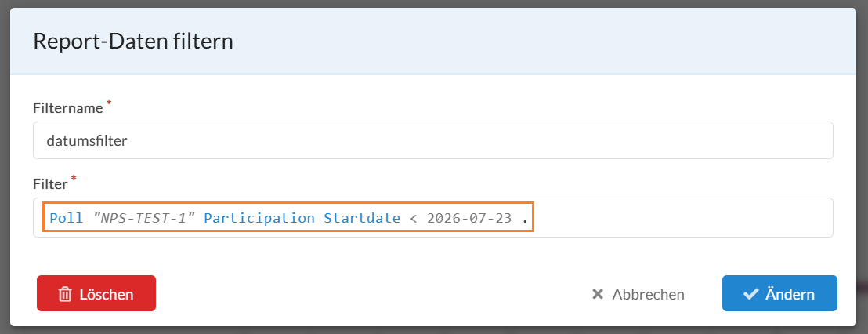Screen dimensions: 868x334
Task: Confirm changes with the Ändern button label
Action: pos(790,293)
